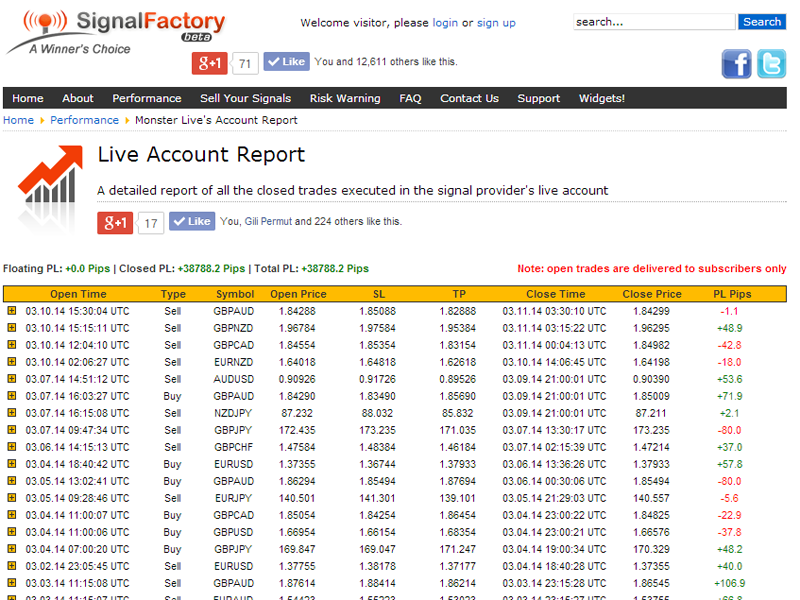Click the Twitter bird icon
This screenshot has width=800, height=600.
click(x=771, y=64)
